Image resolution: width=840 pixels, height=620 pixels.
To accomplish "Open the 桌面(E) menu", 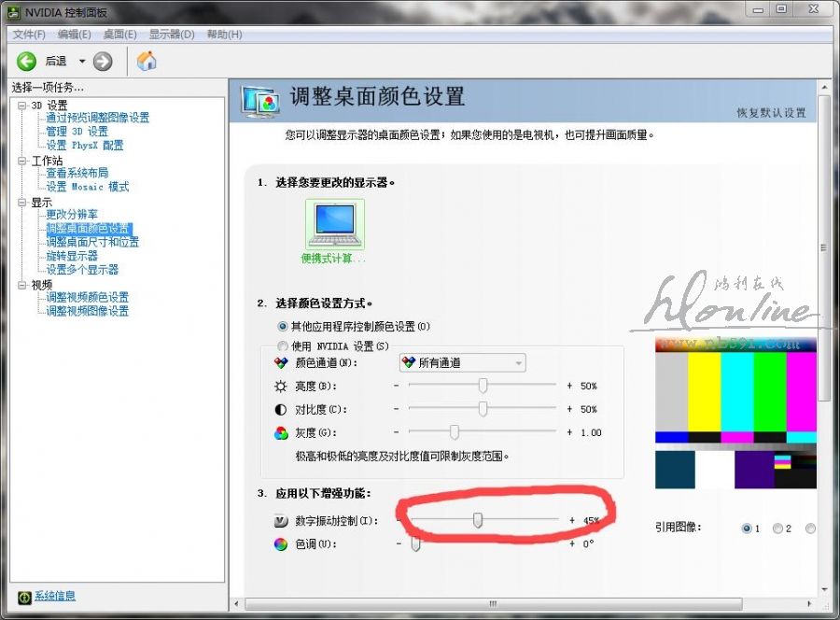I will (119, 35).
